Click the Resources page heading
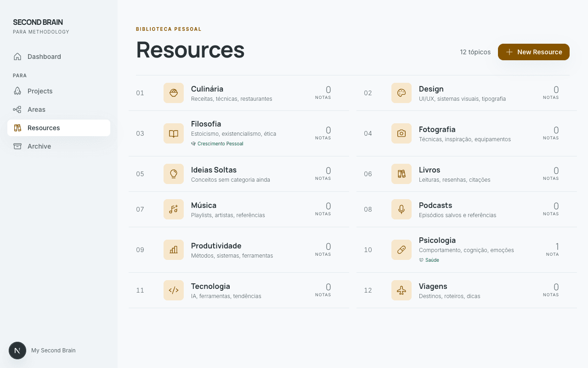This screenshot has height=368, width=588. pos(190,50)
